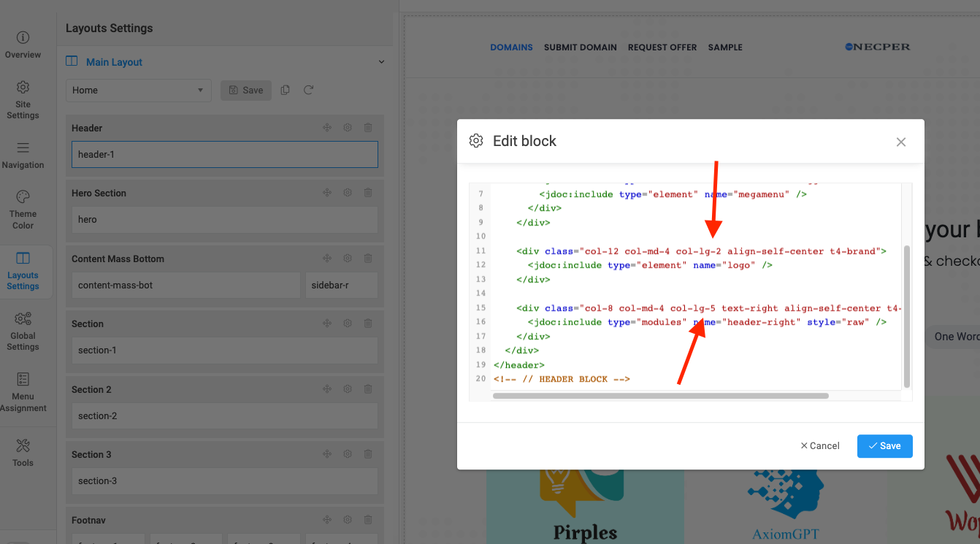Collapse the Main Layout panel chevron
980x544 pixels.
coord(381,62)
